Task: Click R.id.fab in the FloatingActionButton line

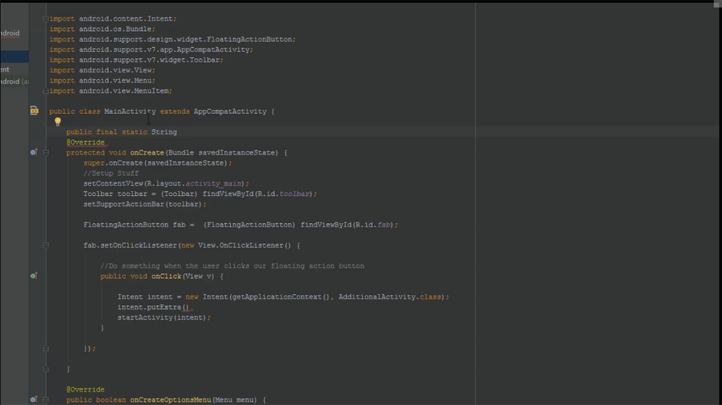Action: (373, 225)
